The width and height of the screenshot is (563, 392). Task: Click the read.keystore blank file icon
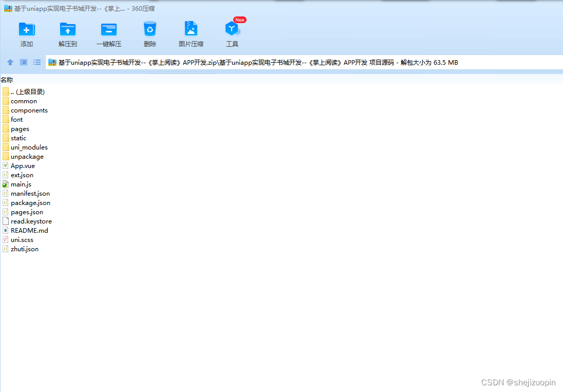(x=5, y=221)
